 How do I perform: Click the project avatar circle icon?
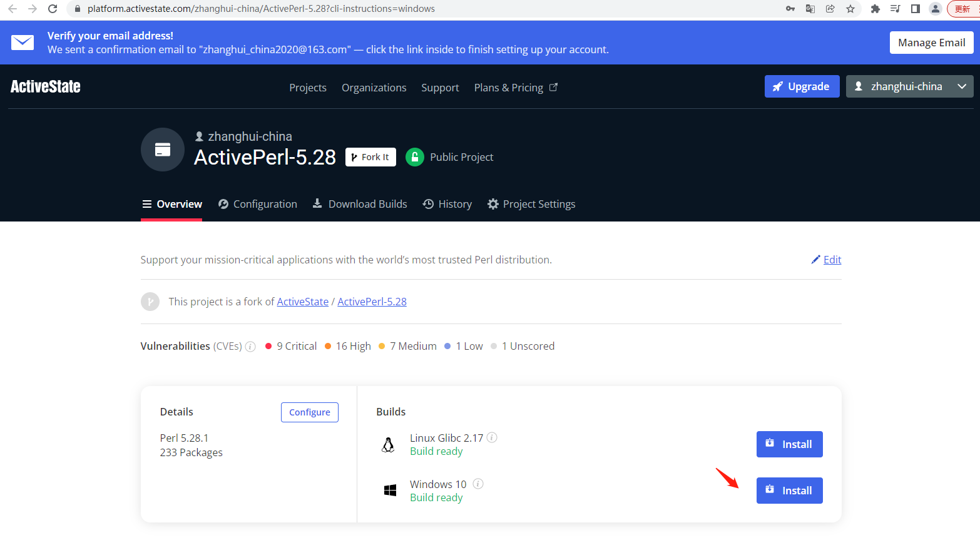point(163,150)
